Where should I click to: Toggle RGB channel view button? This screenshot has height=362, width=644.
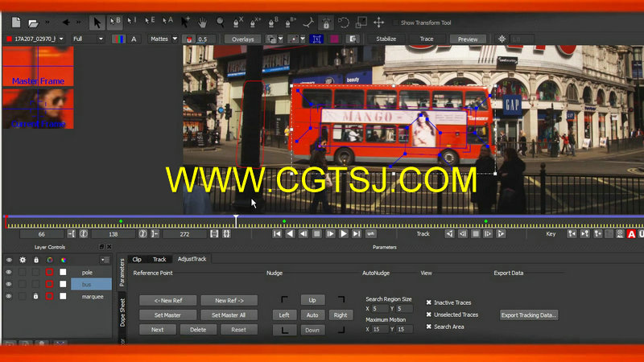(118, 39)
